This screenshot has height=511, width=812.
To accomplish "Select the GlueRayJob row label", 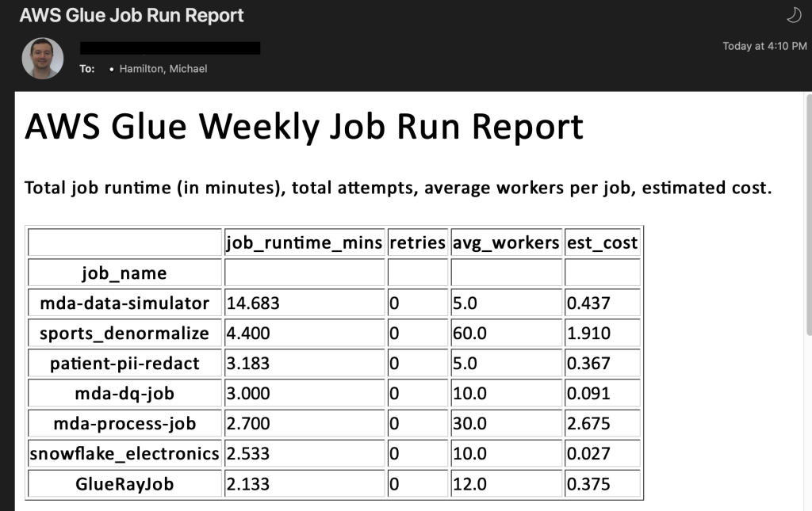I will 124,483.
